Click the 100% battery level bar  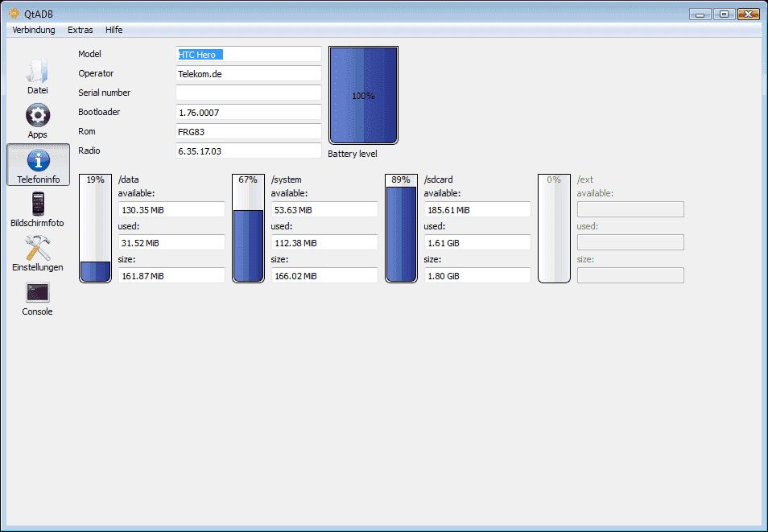(363, 96)
